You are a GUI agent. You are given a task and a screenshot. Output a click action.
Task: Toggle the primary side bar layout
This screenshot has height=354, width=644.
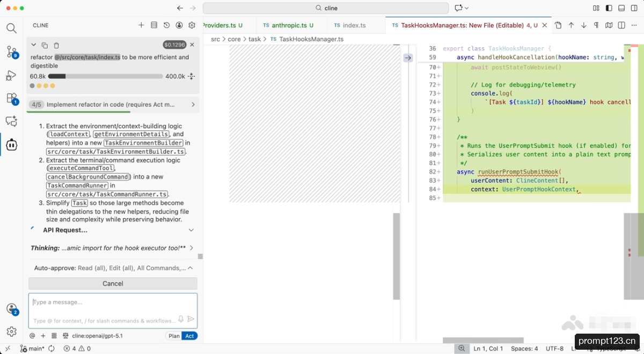[609, 8]
